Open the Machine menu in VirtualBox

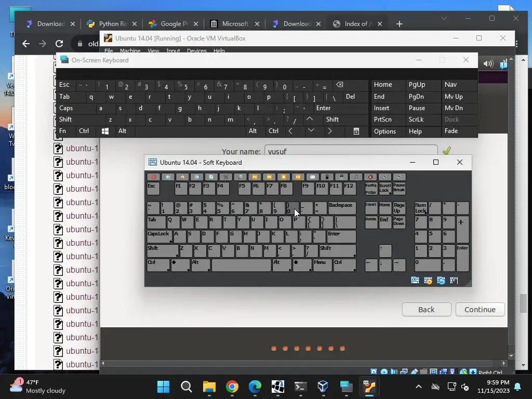click(130, 50)
